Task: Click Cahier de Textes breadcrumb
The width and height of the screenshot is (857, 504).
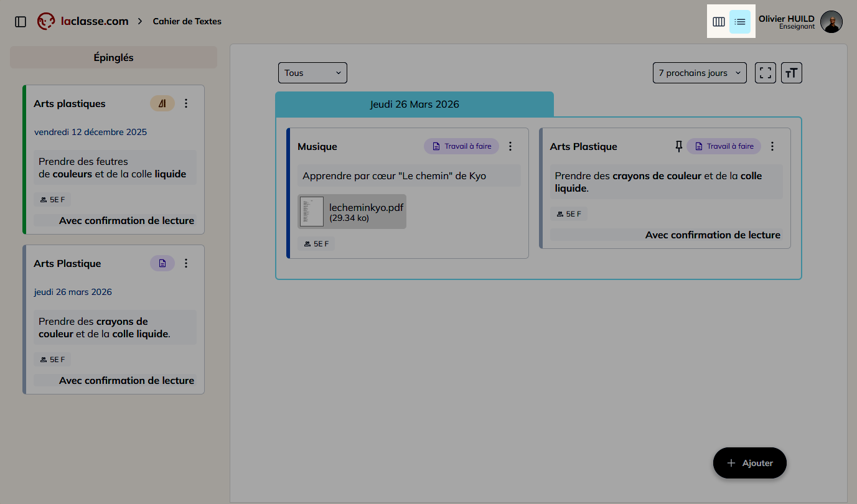Action: click(x=187, y=21)
